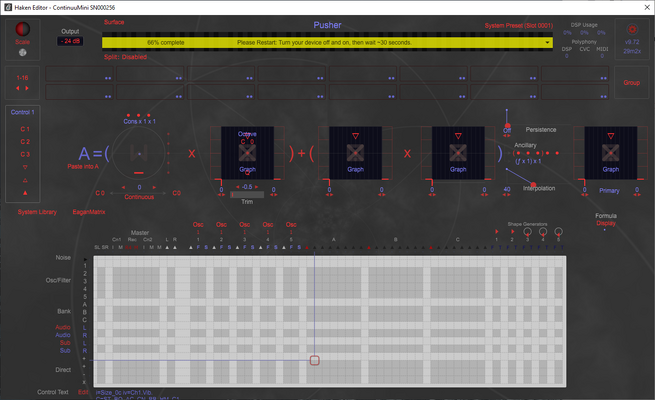Open the EaganMatrix link

click(89, 212)
